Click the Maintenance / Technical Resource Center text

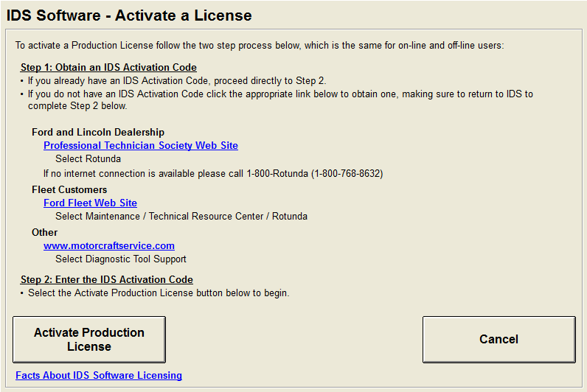click(181, 217)
